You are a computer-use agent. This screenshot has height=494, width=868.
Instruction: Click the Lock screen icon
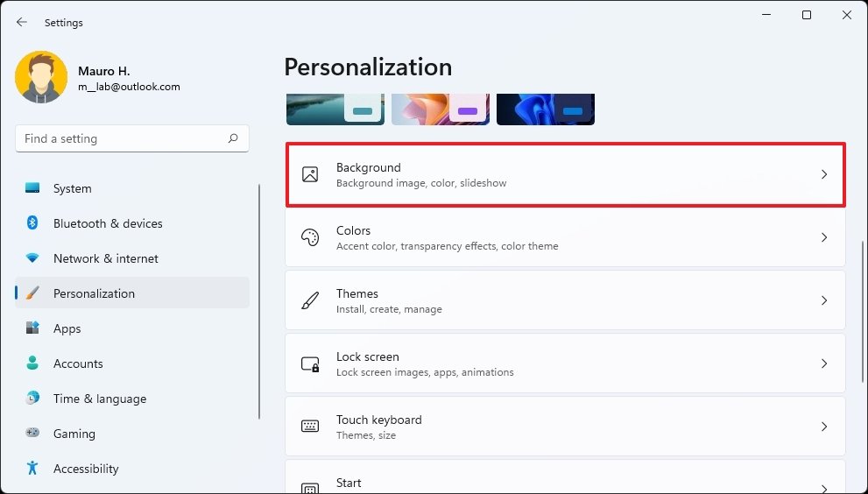[310, 363]
